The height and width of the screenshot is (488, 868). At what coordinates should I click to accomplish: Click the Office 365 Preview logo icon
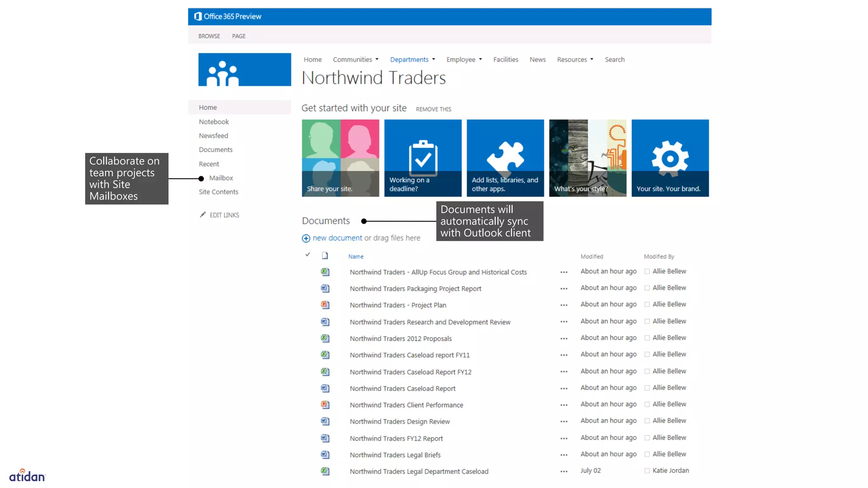(x=198, y=16)
